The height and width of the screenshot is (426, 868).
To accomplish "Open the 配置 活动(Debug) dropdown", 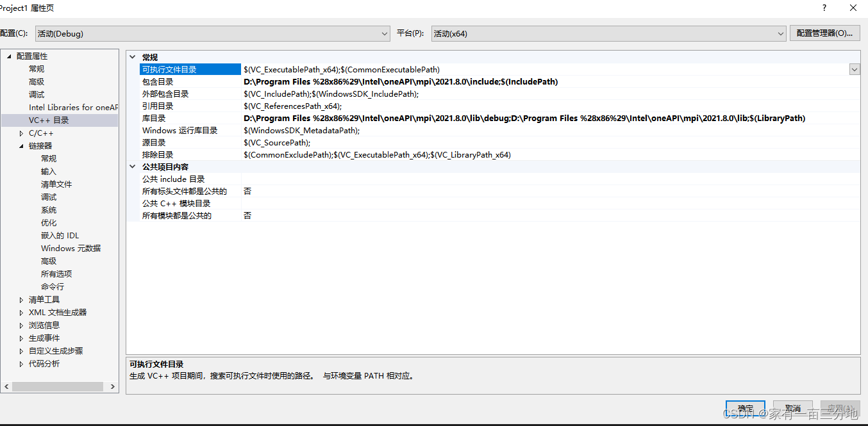I will [383, 33].
